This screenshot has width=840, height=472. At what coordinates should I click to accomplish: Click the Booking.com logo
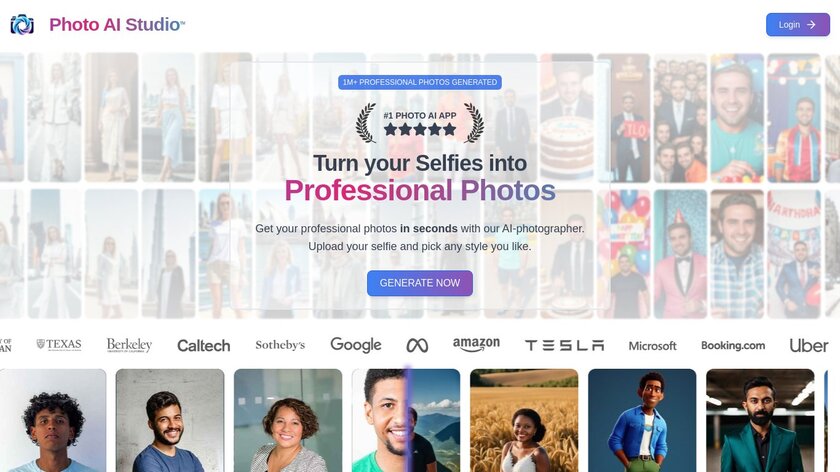[733, 346]
